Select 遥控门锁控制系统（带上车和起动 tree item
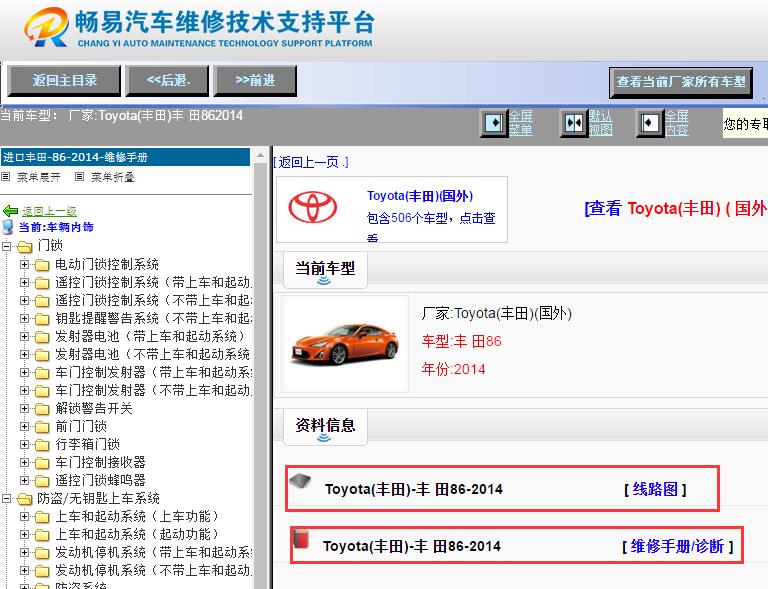Viewport: 768px width, 589px height. 153,283
